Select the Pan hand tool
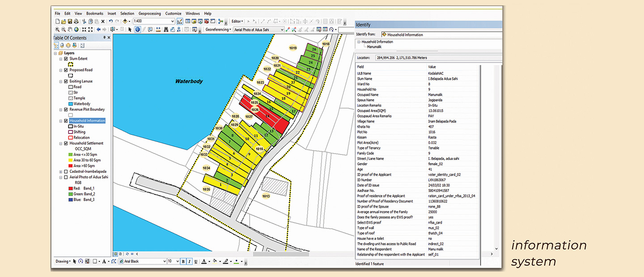Screen dimensions: 644x277 [x=70, y=29]
